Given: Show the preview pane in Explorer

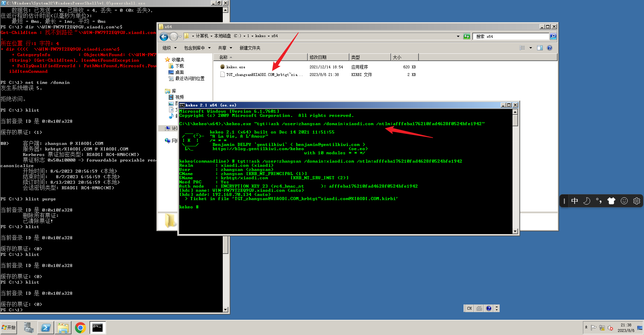Looking at the screenshot, I should [540, 48].
